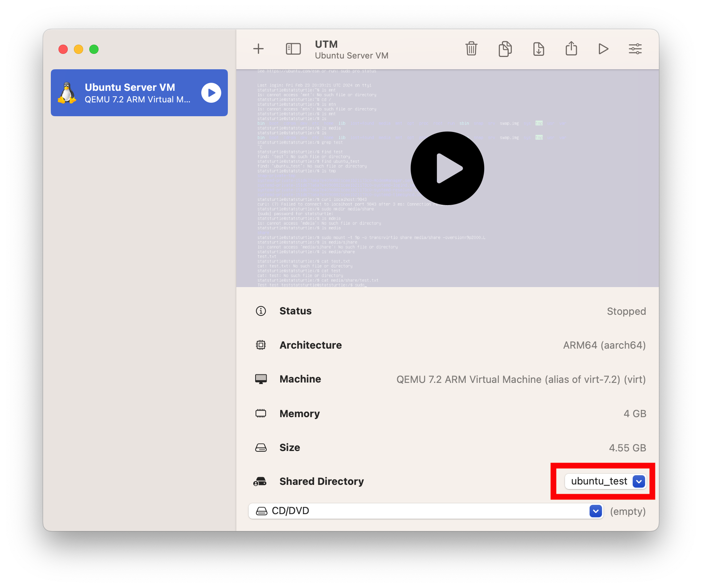702x588 pixels.
Task: Click the Stopped status value
Action: click(x=626, y=311)
